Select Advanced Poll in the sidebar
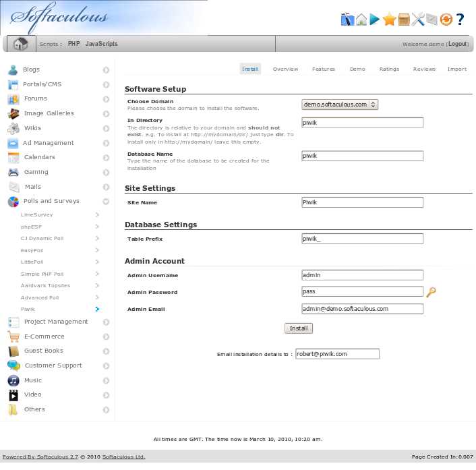This screenshot has height=470, width=476. [40, 297]
